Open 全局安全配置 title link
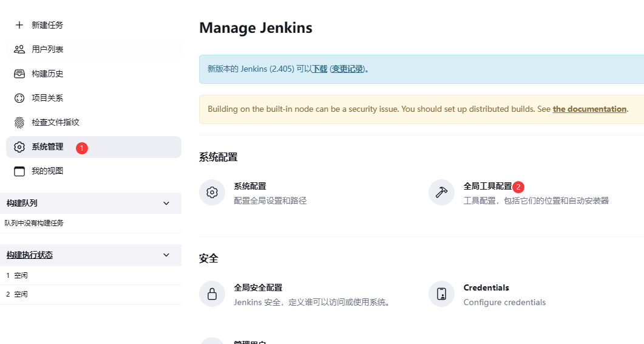This screenshot has height=344, width=644. pyautogui.click(x=259, y=287)
